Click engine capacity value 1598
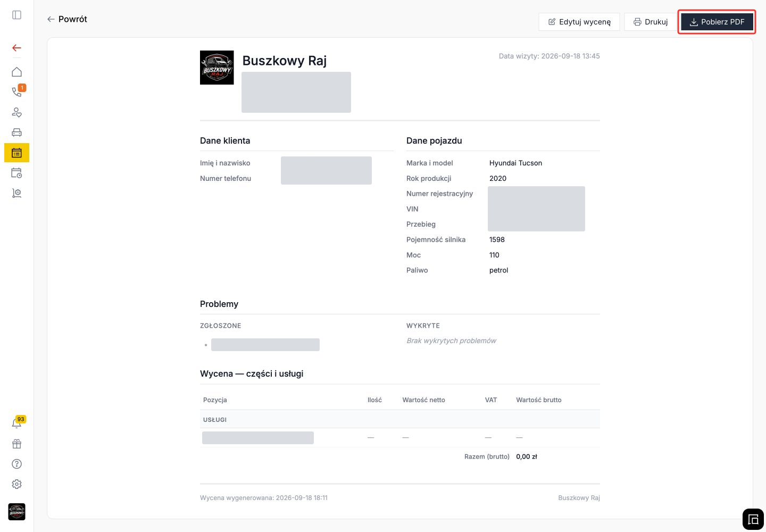This screenshot has height=532, width=766. (497, 240)
